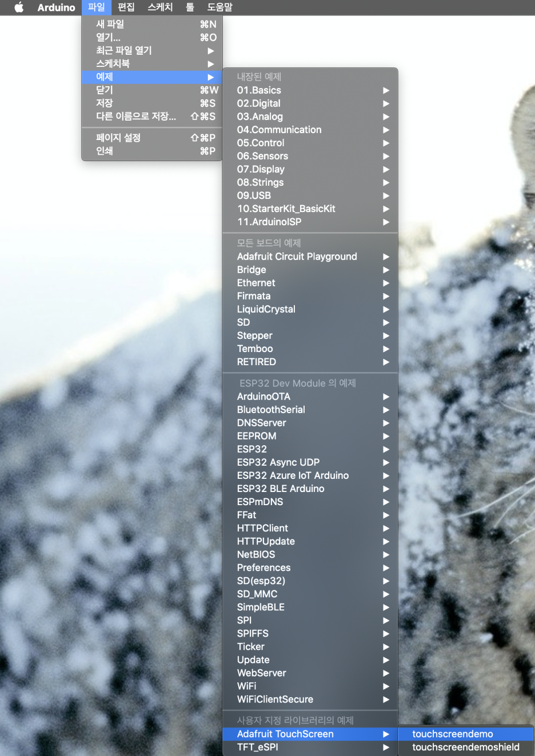Screen dimensions: 535x756
Task: Open the LiquidCrystal examples submenu
Action: coord(310,309)
